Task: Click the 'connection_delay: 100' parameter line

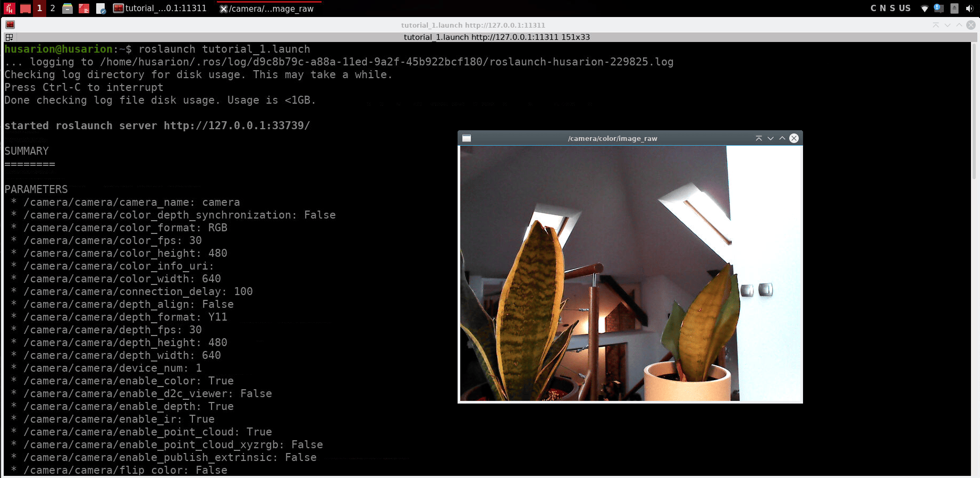Action: coord(132,291)
